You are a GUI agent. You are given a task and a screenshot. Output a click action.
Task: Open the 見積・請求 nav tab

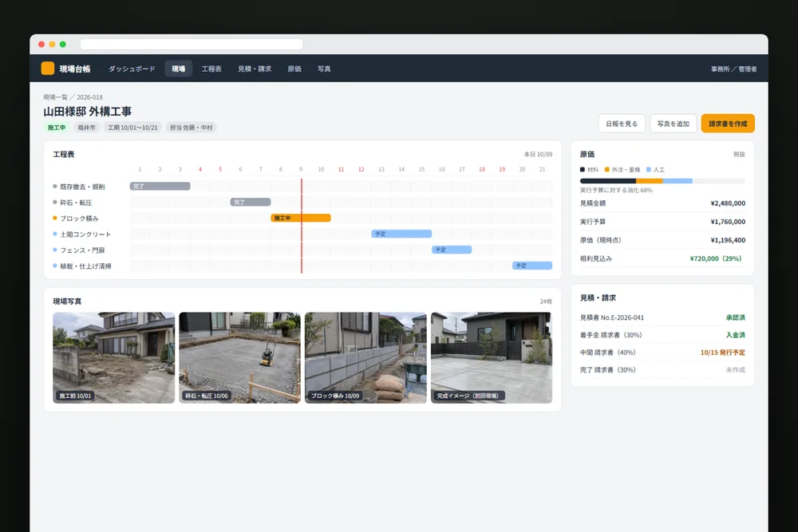tap(255, 69)
